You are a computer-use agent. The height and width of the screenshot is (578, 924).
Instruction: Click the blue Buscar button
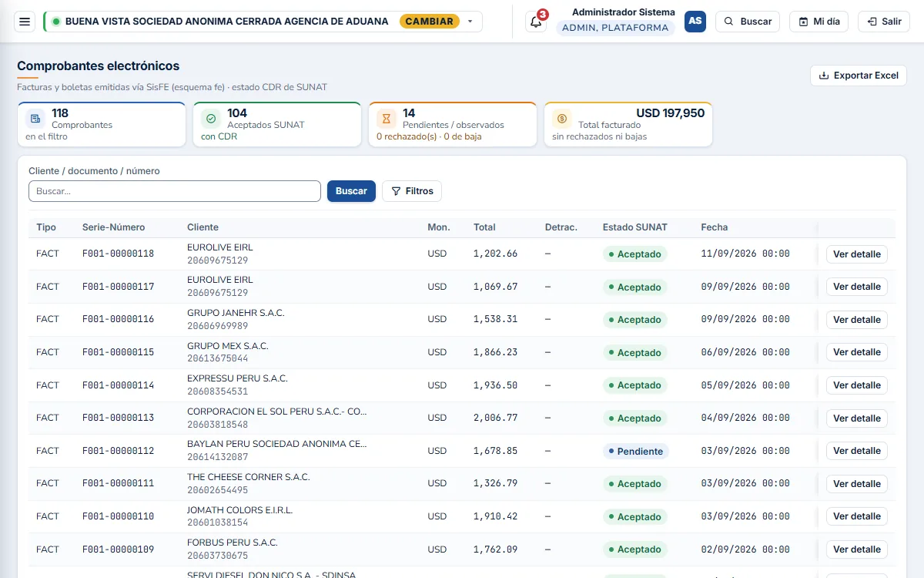(351, 191)
